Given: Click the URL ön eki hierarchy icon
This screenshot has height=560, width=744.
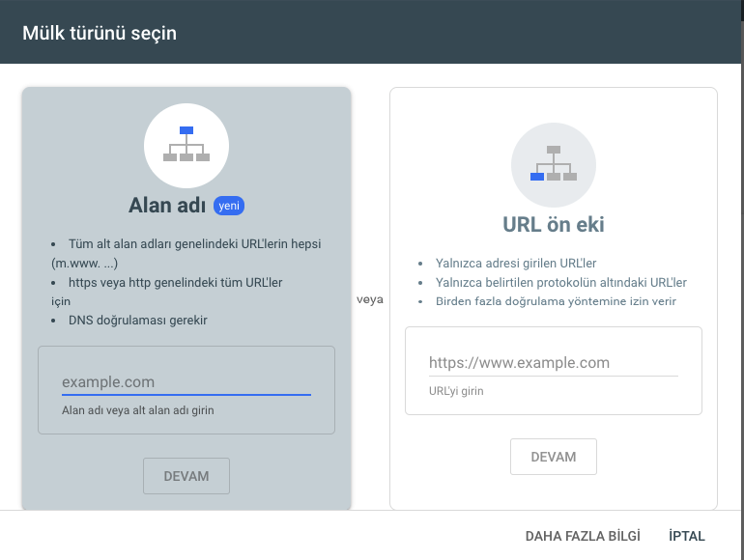Looking at the screenshot, I should pos(554,165).
